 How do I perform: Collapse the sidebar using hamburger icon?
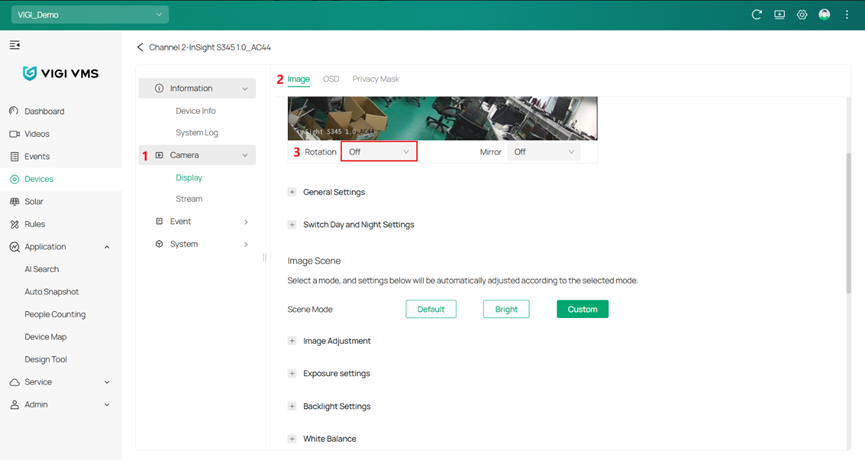click(15, 45)
